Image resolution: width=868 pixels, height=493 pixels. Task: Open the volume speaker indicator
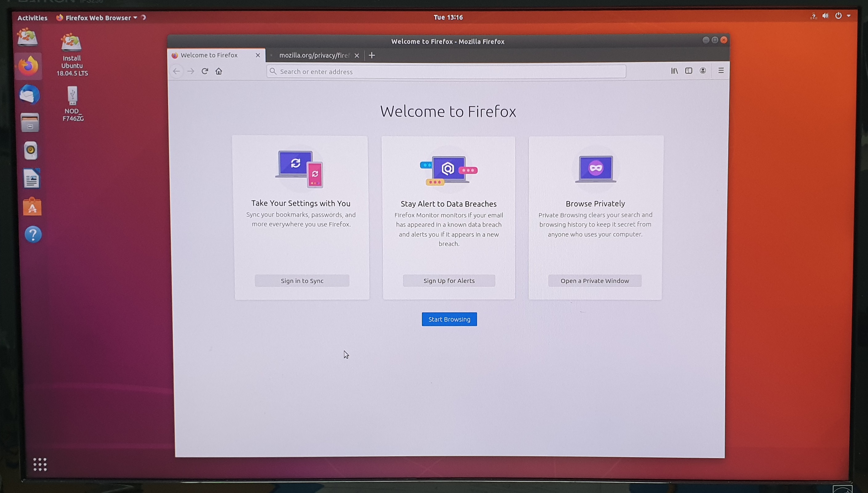point(826,16)
